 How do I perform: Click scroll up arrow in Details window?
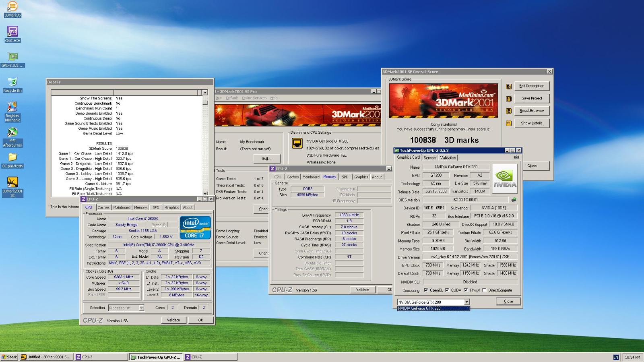(205, 93)
